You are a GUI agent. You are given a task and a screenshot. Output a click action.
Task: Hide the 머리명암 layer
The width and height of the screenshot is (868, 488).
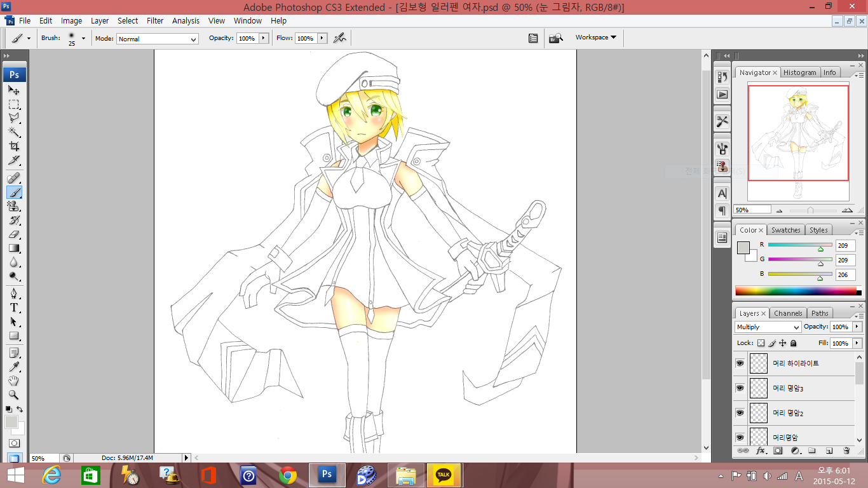(x=740, y=437)
